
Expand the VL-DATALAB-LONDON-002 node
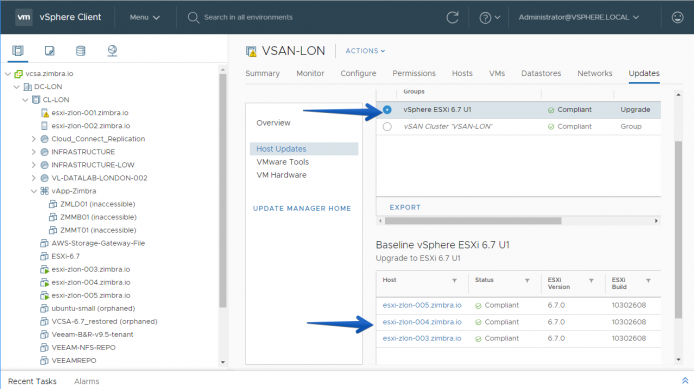pyautogui.click(x=34, y=178)
